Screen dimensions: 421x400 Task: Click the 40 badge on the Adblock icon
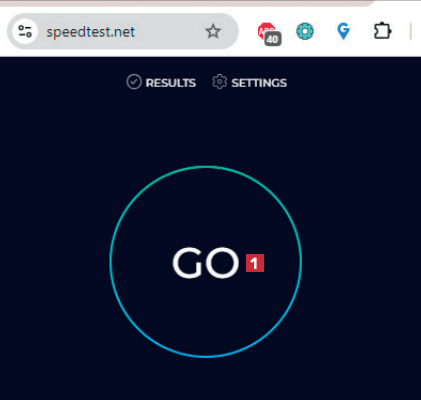(273, 39)
